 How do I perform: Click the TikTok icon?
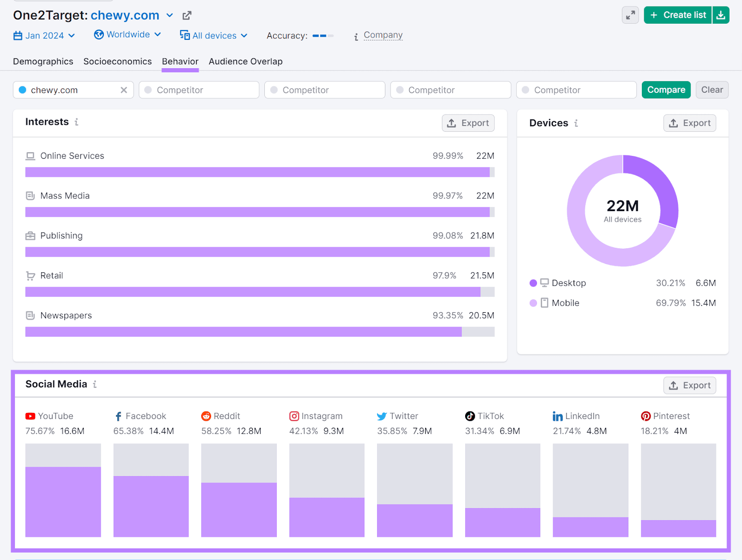(x=470, y=416)
